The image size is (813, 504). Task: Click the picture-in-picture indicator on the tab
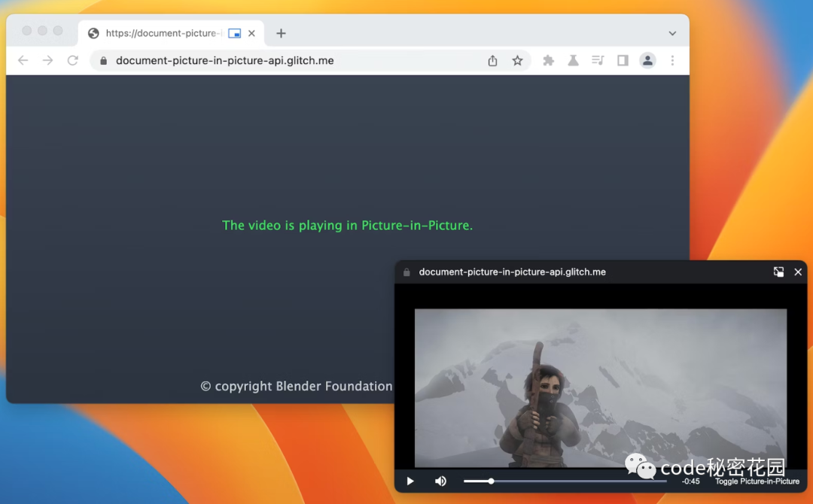point(234,33)
